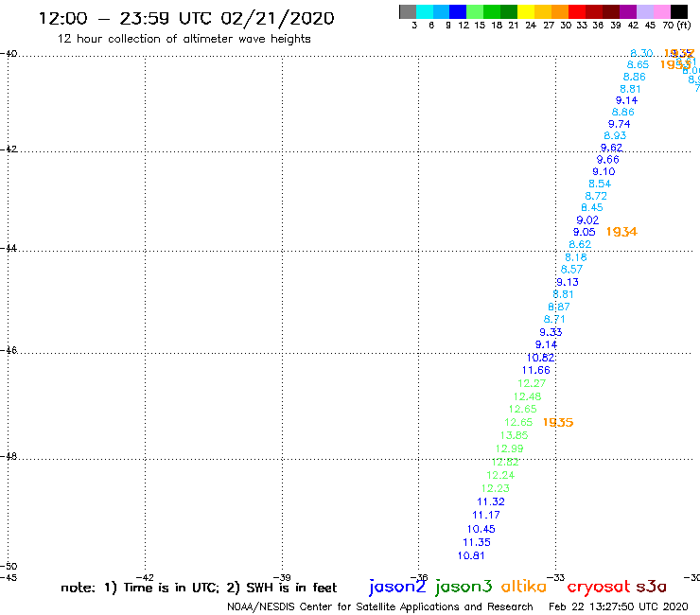
Task: Select the altika satellite legend label
Action: pyautogui.click(x=524, y=586)
